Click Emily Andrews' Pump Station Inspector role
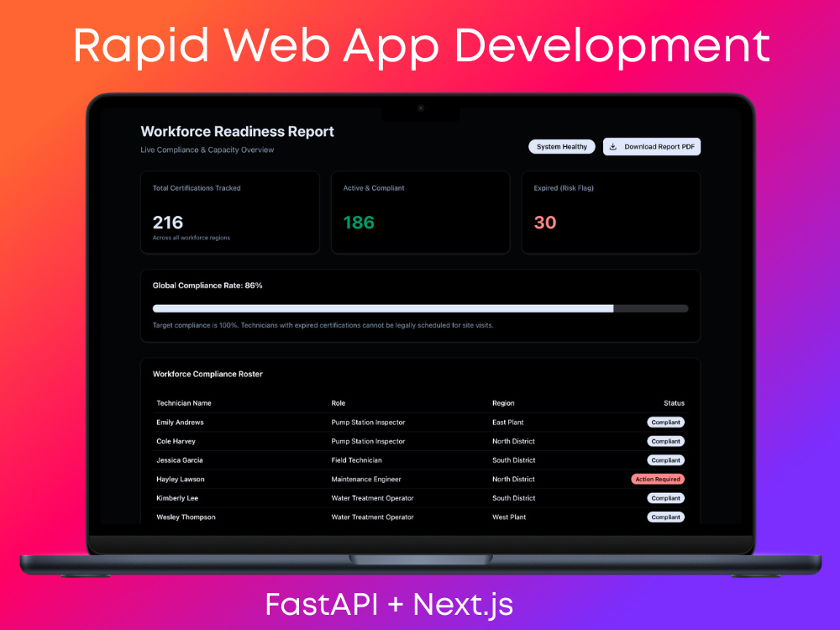The height and width of the screenshot is (630, 840). [x=368, y=423]
